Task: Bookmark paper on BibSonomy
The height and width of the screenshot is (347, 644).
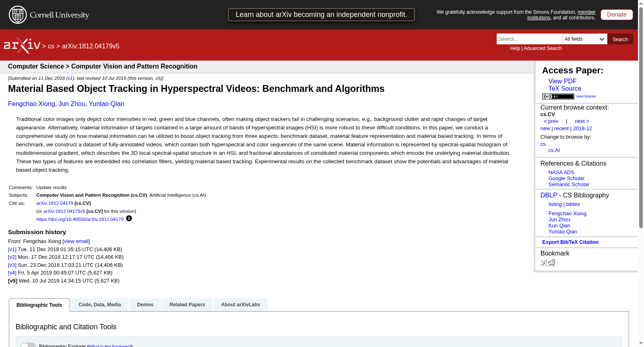Action: [x=544, y=263]
